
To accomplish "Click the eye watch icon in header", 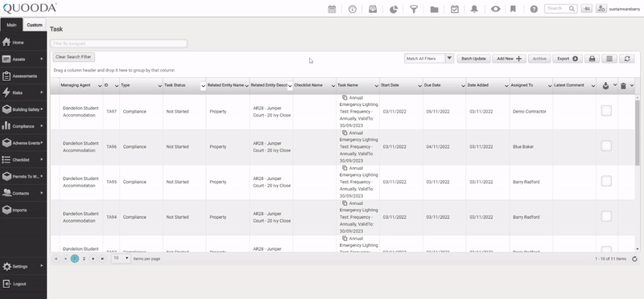I will (x=495, y=9).
